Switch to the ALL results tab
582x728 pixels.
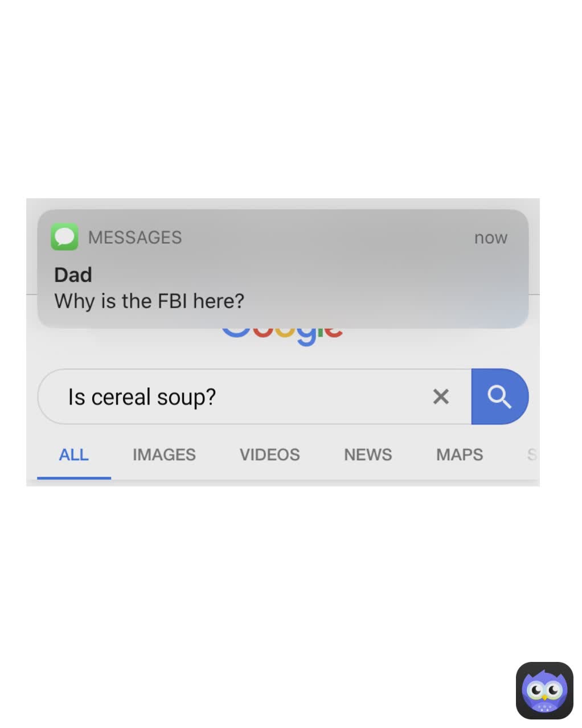(x=74, y=455)
